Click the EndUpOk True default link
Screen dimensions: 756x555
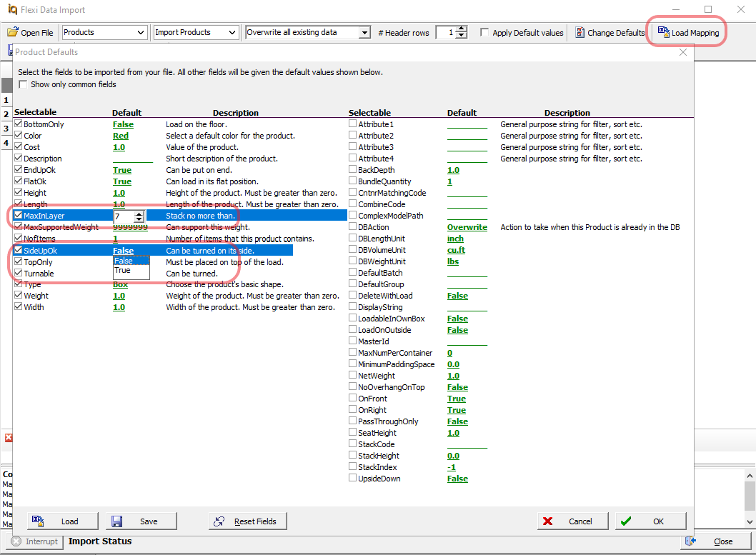[x=122, y=170]
